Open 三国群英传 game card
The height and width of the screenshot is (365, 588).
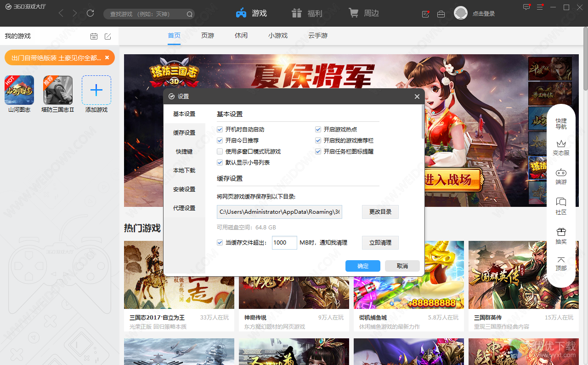pyautogui.click(x=524, y=286)
